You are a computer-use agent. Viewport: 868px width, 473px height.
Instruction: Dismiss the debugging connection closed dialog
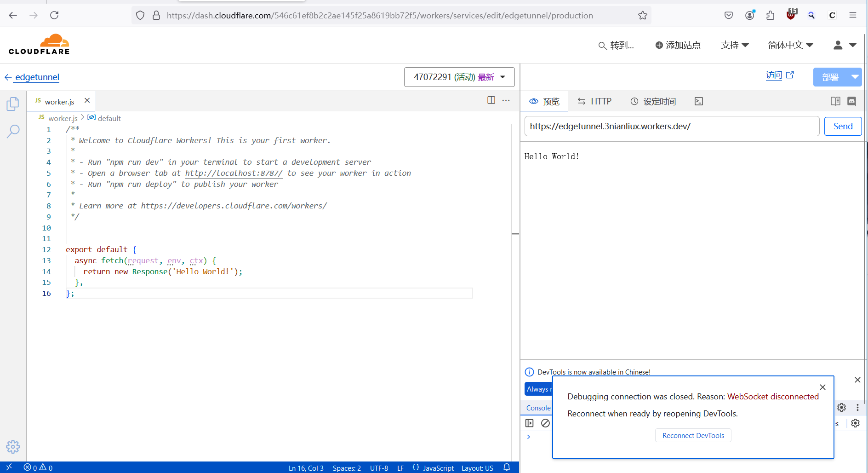pos(823,387)
